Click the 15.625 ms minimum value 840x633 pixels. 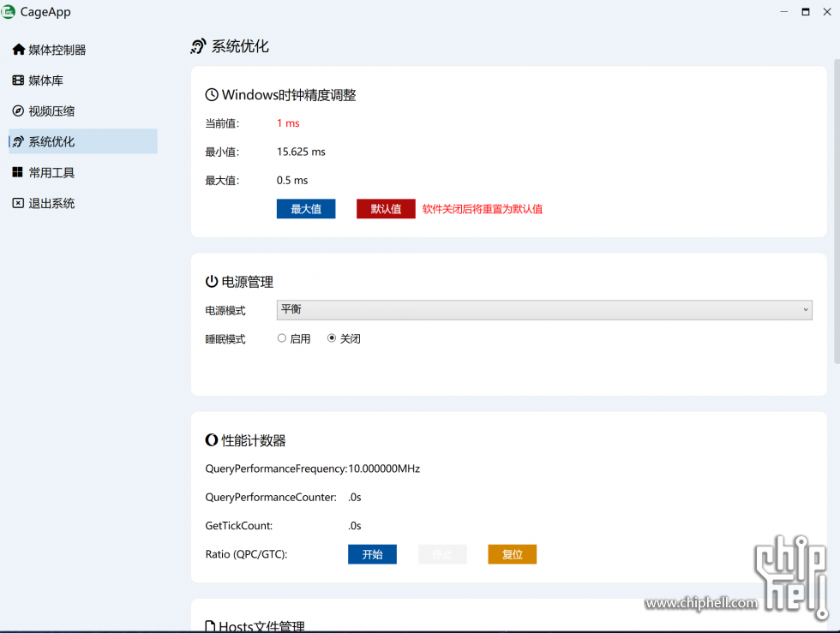point(301,152)
